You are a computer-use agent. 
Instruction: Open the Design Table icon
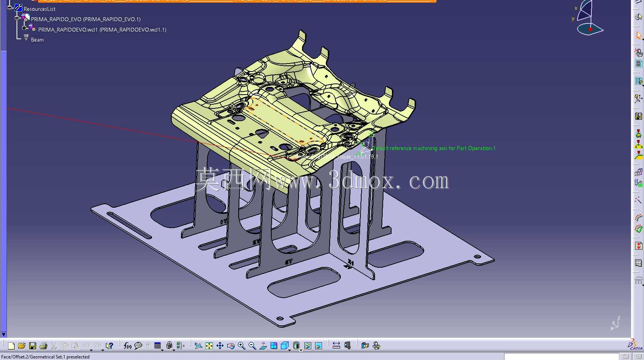(158, 346)
